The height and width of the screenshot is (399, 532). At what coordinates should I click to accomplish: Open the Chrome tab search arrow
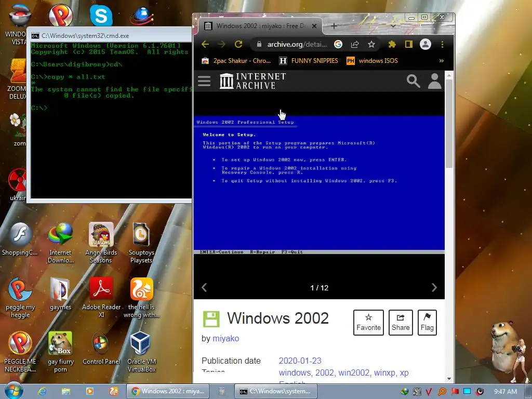[x=393, y=26]
